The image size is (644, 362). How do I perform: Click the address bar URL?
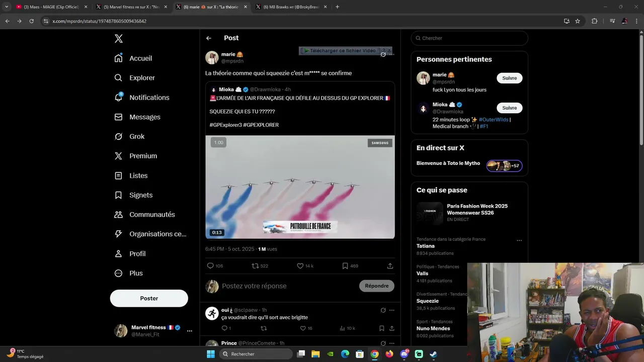pyautogui.click(x=100, y=21)
